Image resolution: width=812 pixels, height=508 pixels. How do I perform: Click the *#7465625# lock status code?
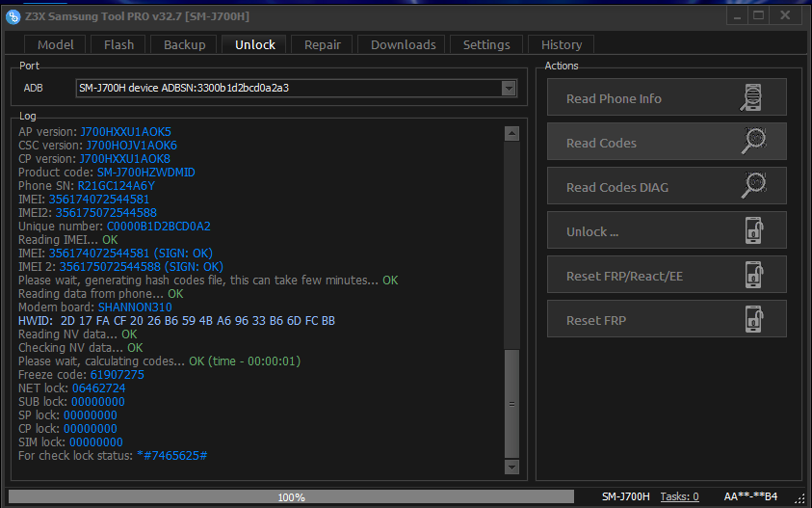171,456
